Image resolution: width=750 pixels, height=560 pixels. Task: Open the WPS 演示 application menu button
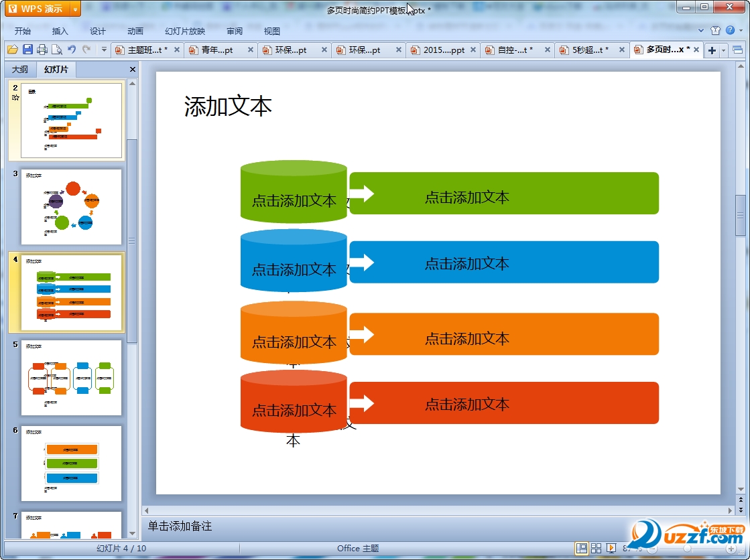(38, 9)
